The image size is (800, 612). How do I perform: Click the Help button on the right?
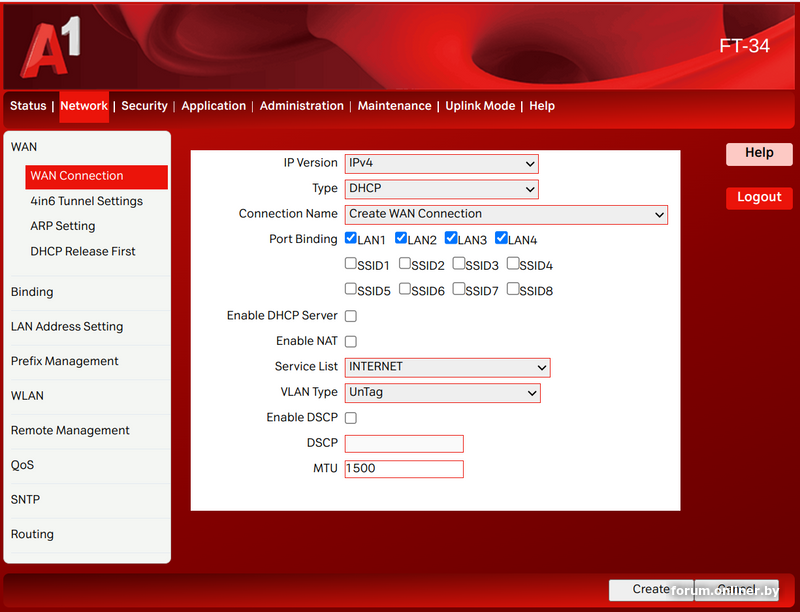pyautogui.click(x=759, y=153)
